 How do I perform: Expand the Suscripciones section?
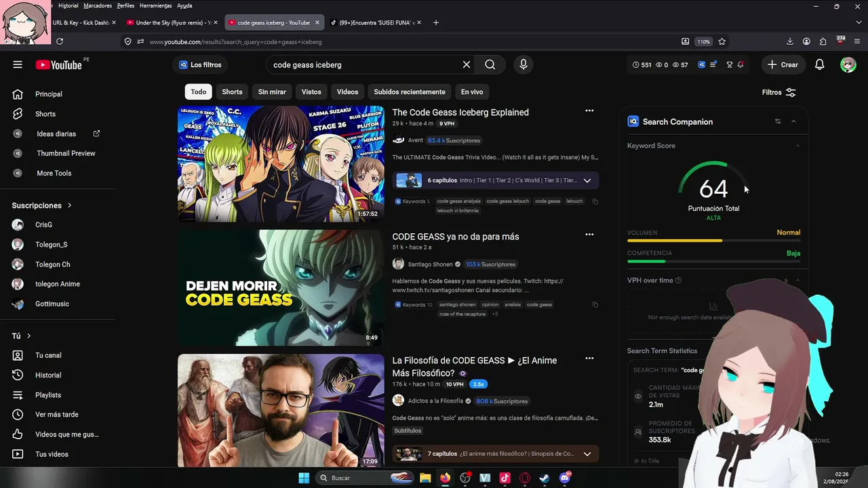coord(41,205)
